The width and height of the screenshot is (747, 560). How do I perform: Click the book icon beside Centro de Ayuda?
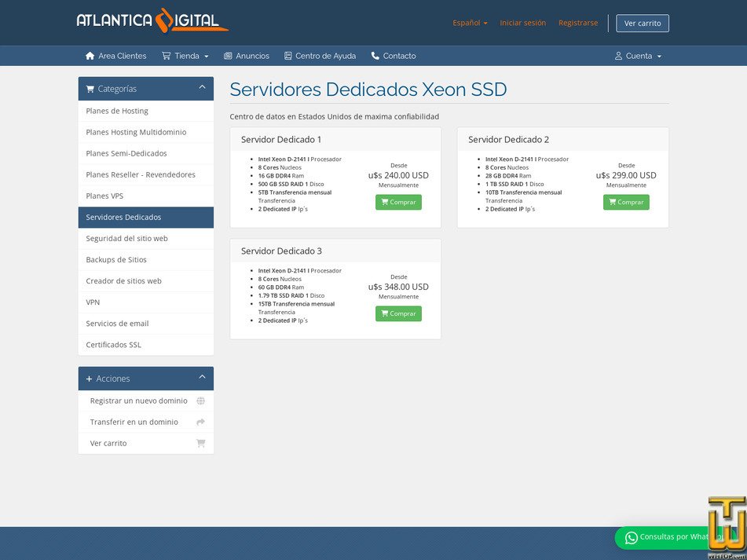[x=287, y=56]
